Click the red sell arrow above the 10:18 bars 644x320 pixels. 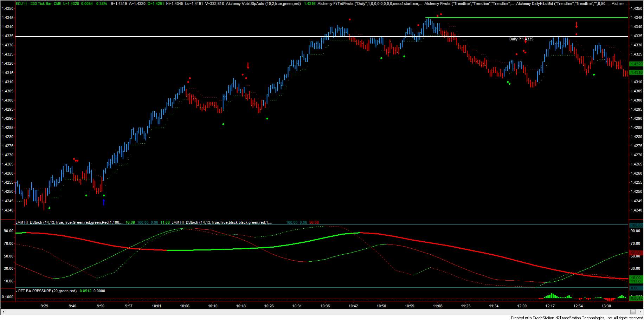[248, 66]
